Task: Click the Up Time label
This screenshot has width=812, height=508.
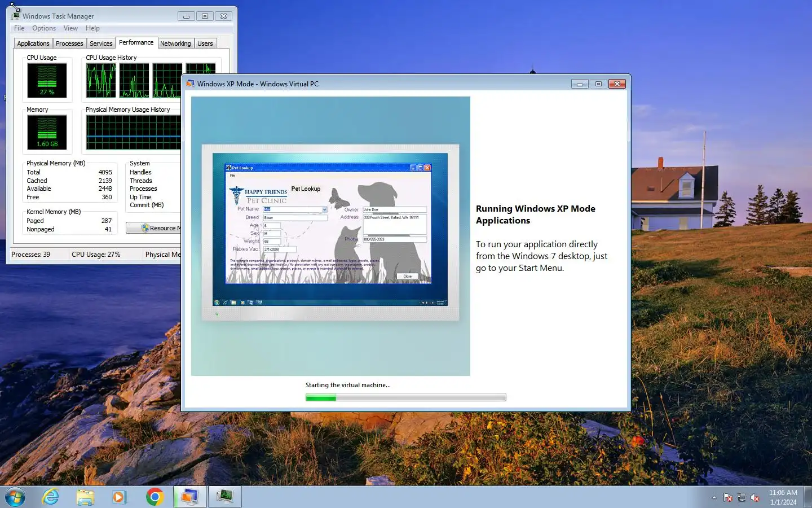Action: click(140, 197)
